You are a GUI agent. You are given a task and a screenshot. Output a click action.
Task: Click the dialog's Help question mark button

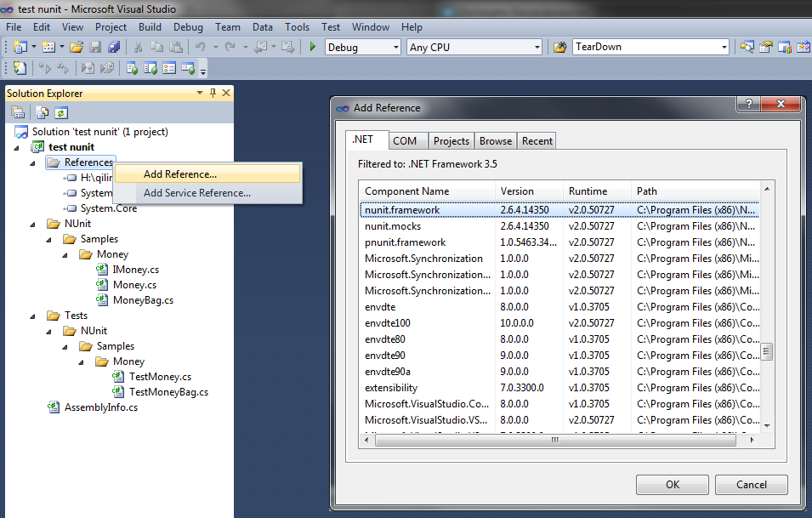click(x=748, y=104)
